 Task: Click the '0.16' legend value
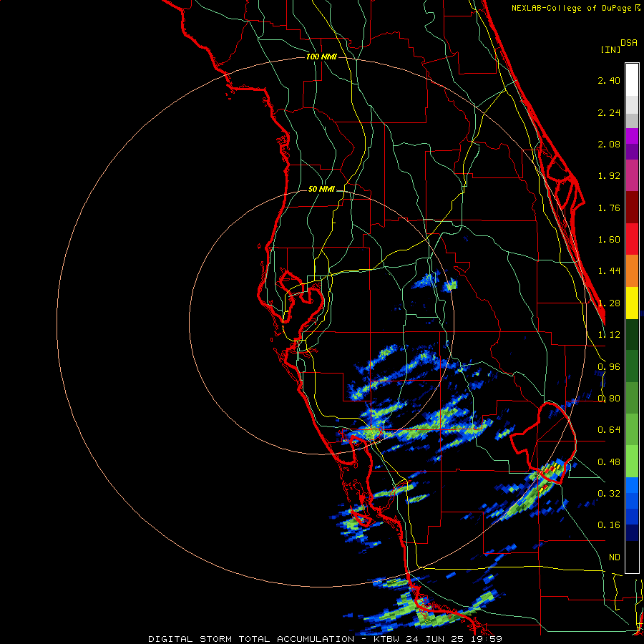tap(609, 525)
